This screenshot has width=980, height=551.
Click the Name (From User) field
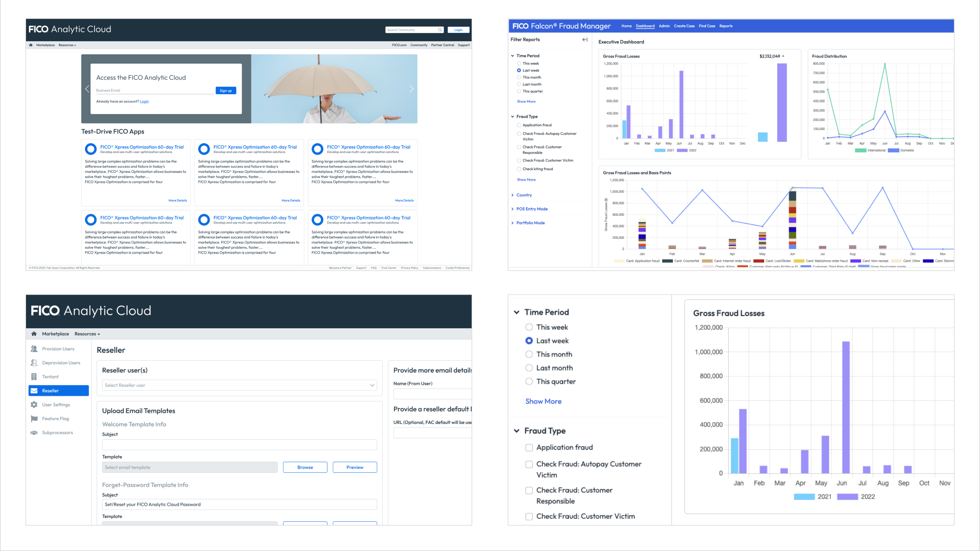pos(433,394)
